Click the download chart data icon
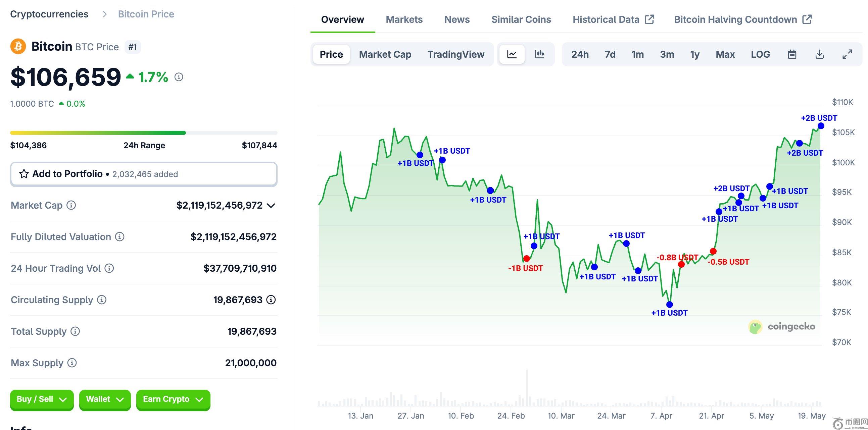 point(819,54)
